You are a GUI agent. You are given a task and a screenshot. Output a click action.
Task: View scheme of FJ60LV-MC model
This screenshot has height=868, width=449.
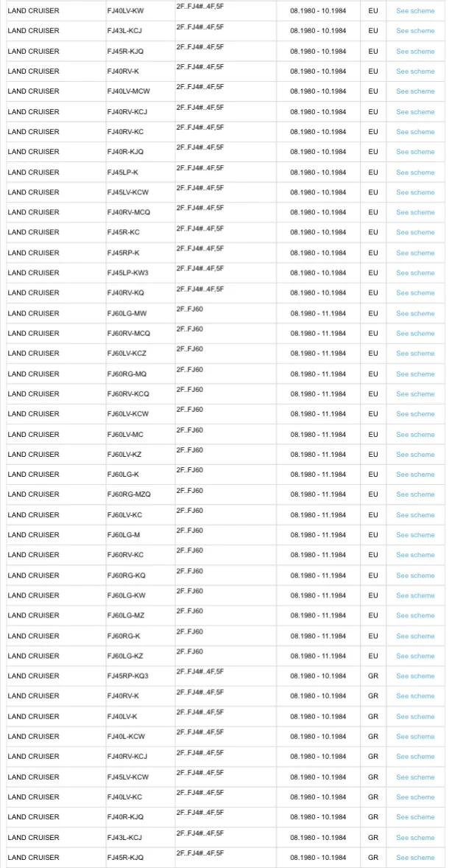(415, 434)
